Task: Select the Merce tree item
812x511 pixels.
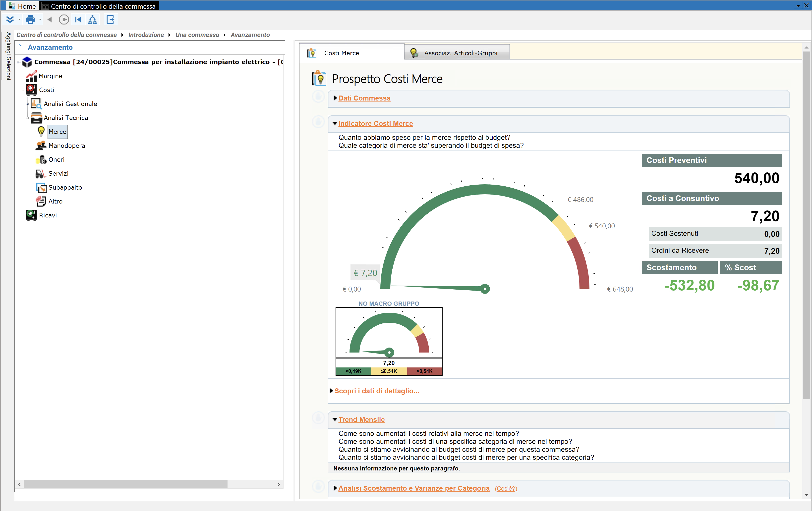Action: pos(57,132)
